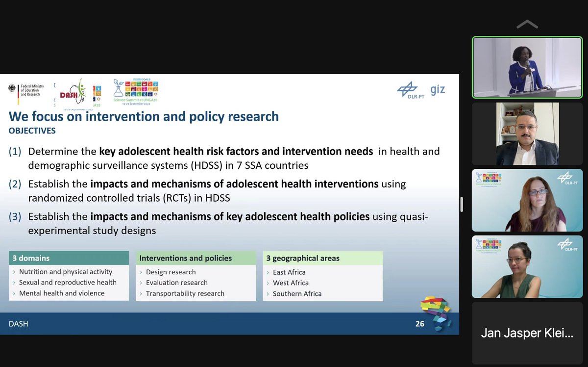Click 'impacts and mechanisms of adolescent health interventions'
This screenshot has width=588, height=367.
coord(234,184)
